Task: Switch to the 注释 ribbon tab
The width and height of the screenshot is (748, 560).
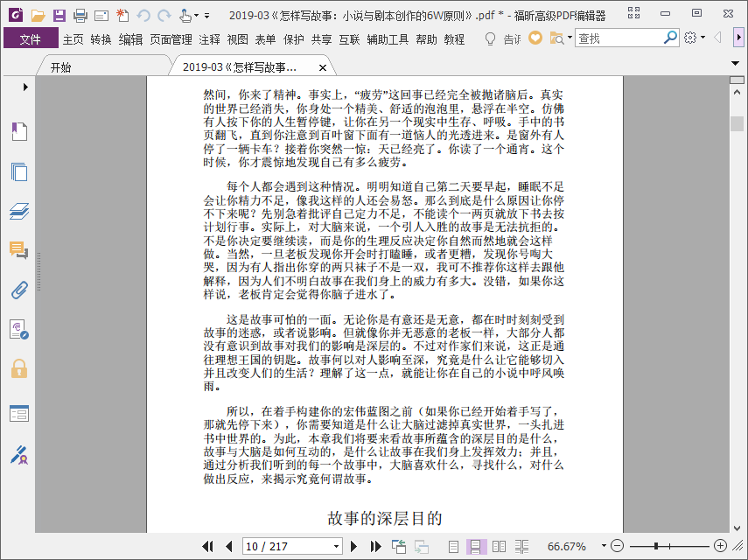Action: (x=209, y=39)
